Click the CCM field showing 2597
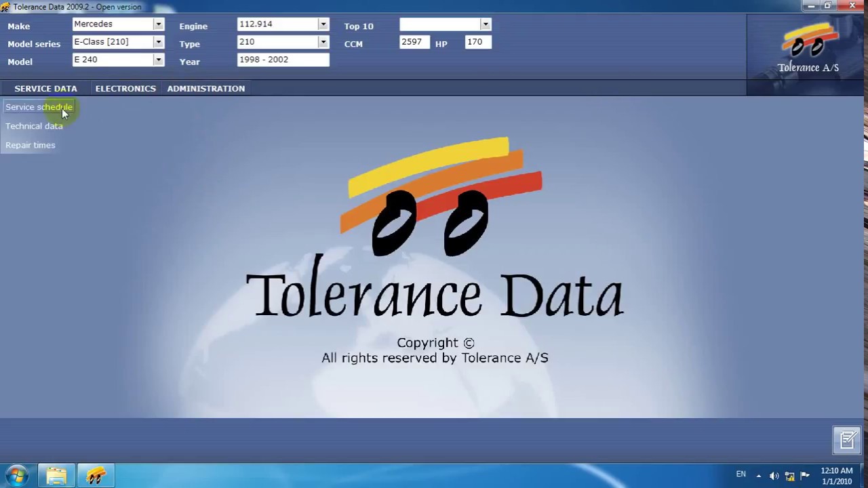Screen dimensions: 868x488 [x=414, y=42]
